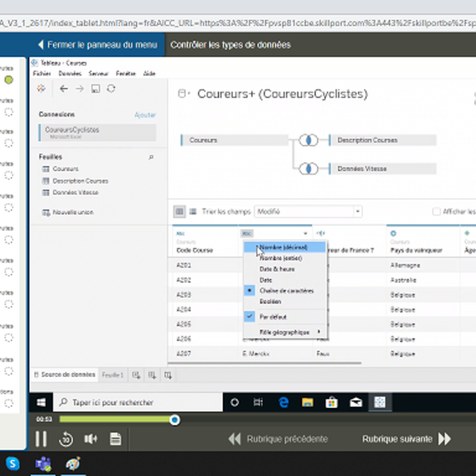Image resolution: width=476 pixels, height=476 pixels.
Task: Choose Nombre (décimal) from the menu
Action: [283, 247]
